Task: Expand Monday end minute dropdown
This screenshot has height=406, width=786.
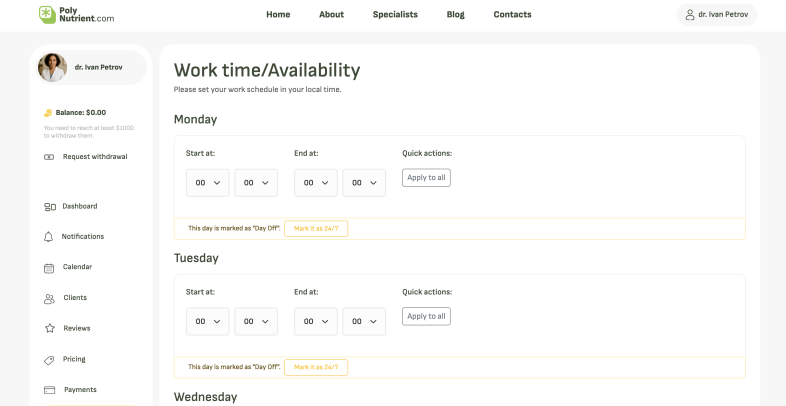Action: click(x=364, y=183)
